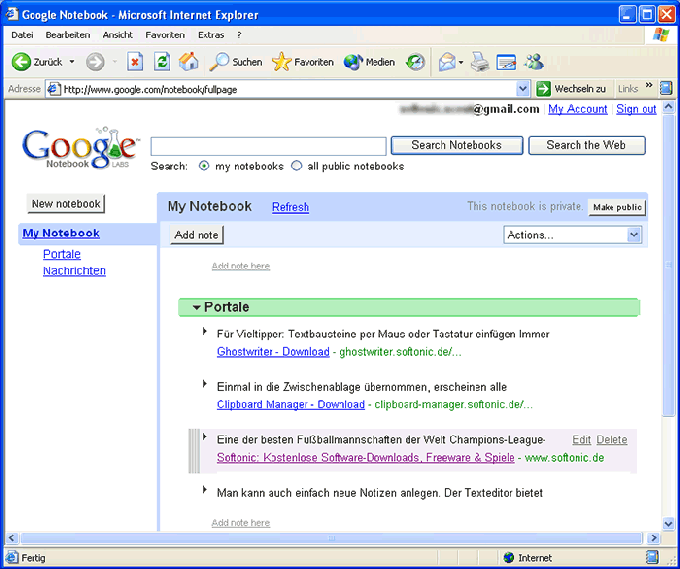Open the Extras menu
Screen dimensions: 680x569
click(x=211, y=35)
